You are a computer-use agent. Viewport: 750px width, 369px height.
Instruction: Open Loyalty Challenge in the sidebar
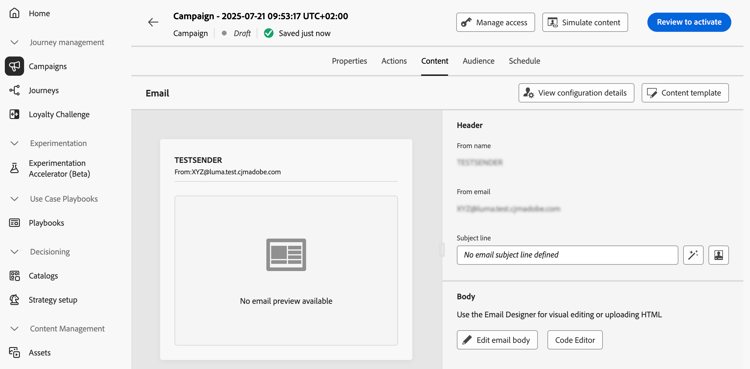point(59,114)
